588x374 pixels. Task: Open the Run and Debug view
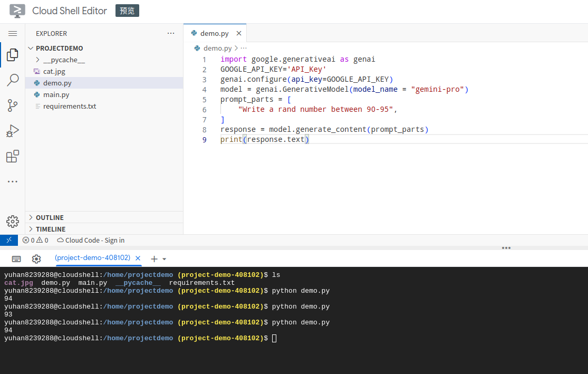13,131
